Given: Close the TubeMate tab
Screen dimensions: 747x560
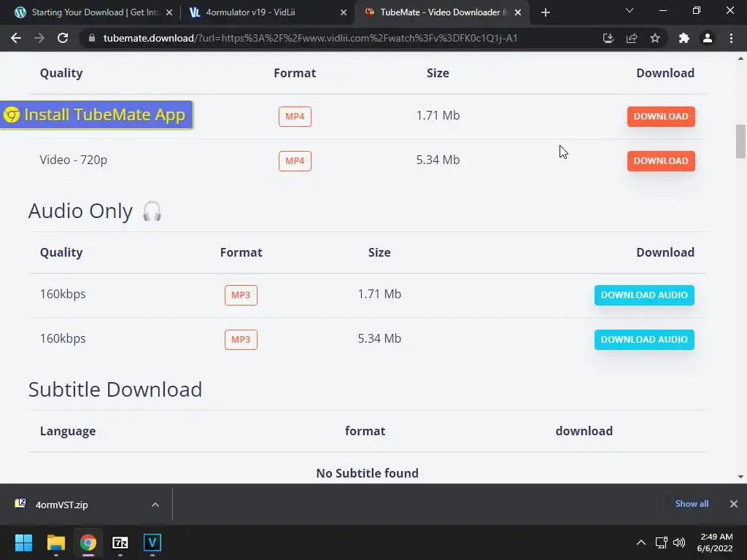Looking at the screenshot, I should 518,12.
